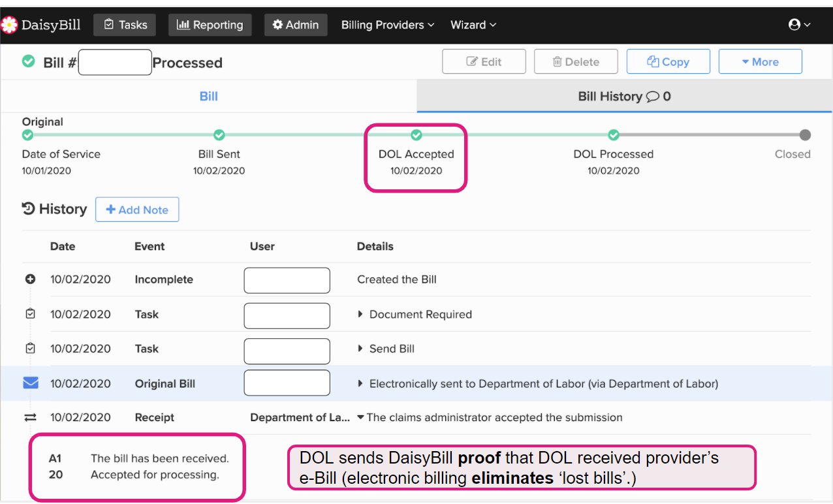Image resolution: width=833 pixels, height=504 pixels.
Task: Open the More actions dropdown
Action: tap(760, 62)
